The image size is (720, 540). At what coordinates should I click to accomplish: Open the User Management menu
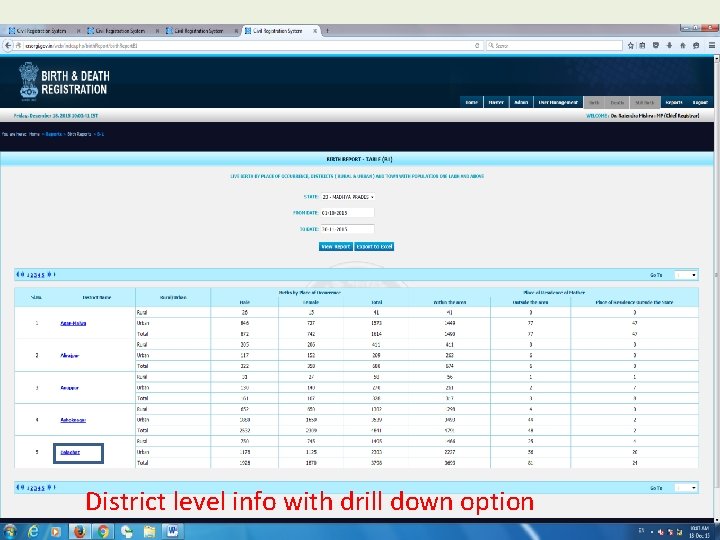[x=558, y=102]
